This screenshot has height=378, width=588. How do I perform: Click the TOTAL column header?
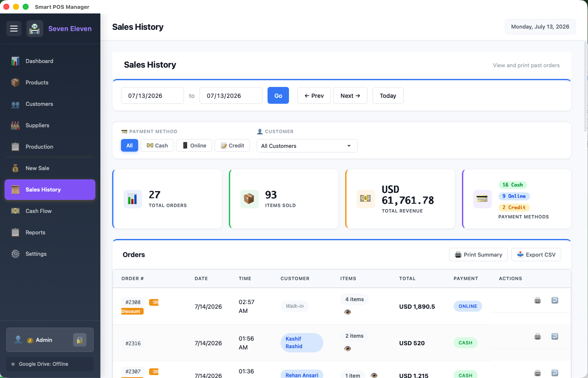point(407,278)
